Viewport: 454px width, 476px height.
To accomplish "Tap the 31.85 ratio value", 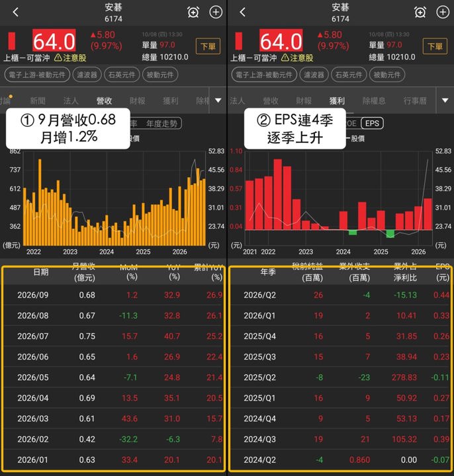I will [406, 337].
